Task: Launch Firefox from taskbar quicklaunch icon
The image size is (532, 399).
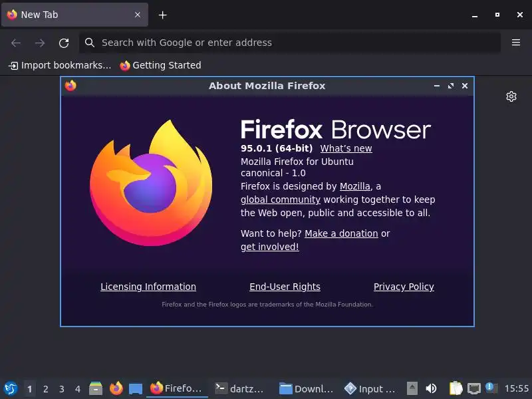Action: pyautogui.click(x=116, y=388)
